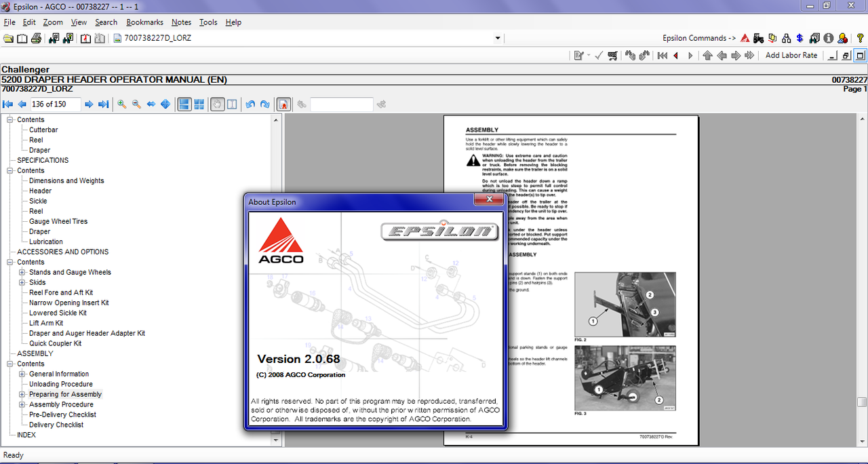Jump to last page of document
This screenshot has width=868, height=464.
[103, 104]
